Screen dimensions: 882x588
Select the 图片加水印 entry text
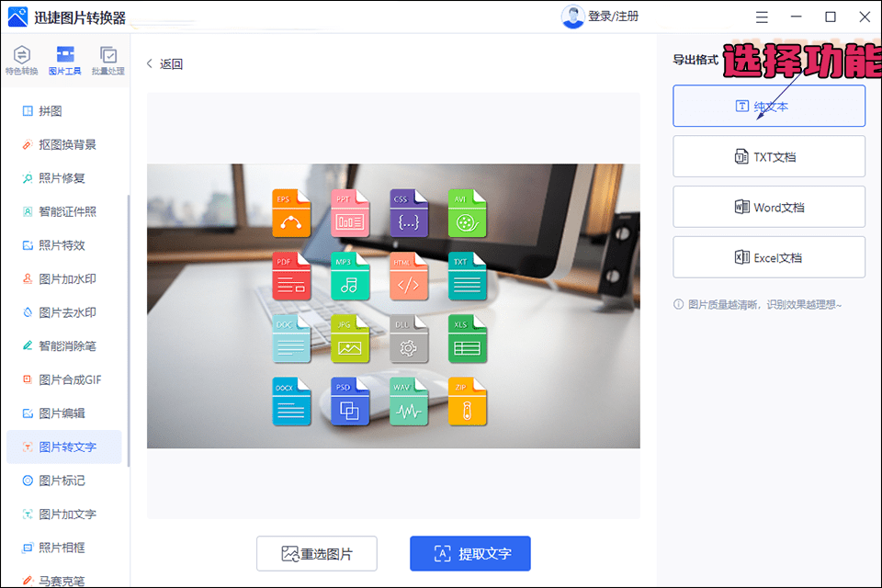coord(67,278)
